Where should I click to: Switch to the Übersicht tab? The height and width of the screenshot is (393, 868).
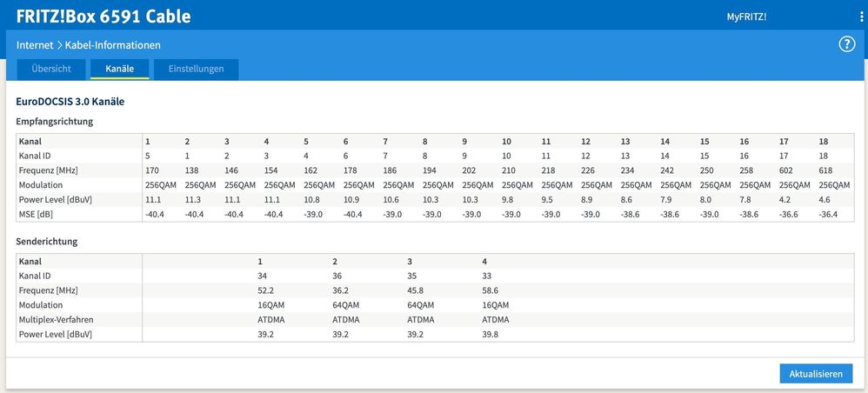click(51, 70)
